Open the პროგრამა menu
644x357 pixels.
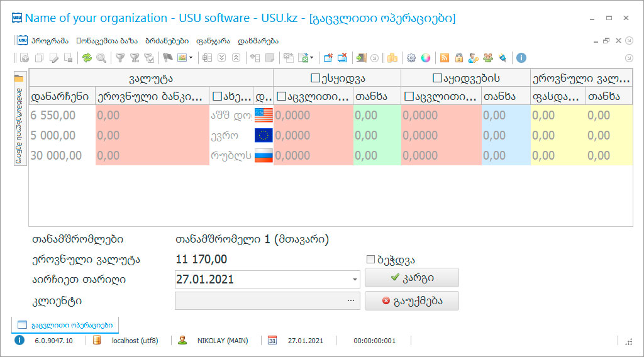pyautogui.click(x=50, y=41)
